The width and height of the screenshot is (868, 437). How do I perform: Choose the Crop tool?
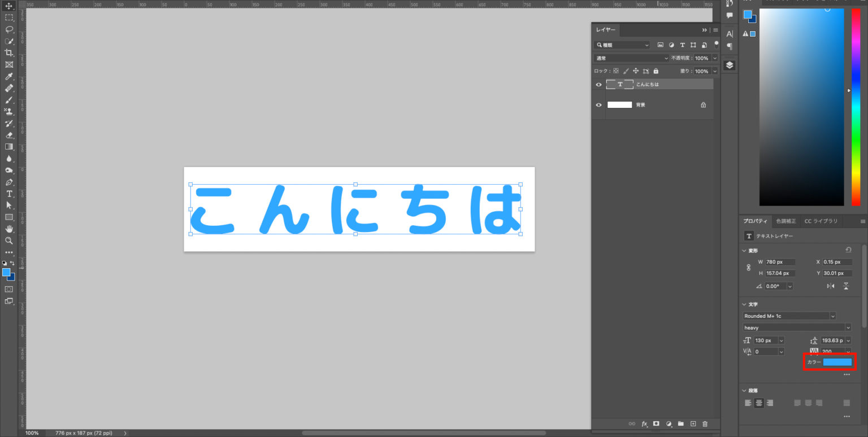8,53
